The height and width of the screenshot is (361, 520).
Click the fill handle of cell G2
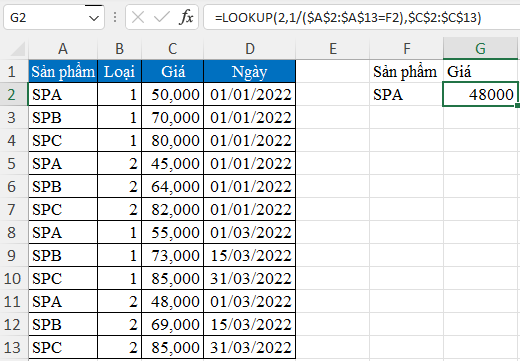(517, 106)
